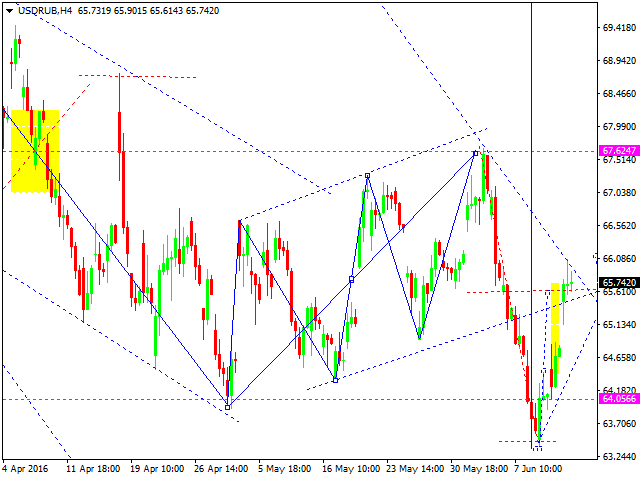Click the 19 Apr 10:00 time label
This screenshot has height=480, width=640.
coord(157,469)
